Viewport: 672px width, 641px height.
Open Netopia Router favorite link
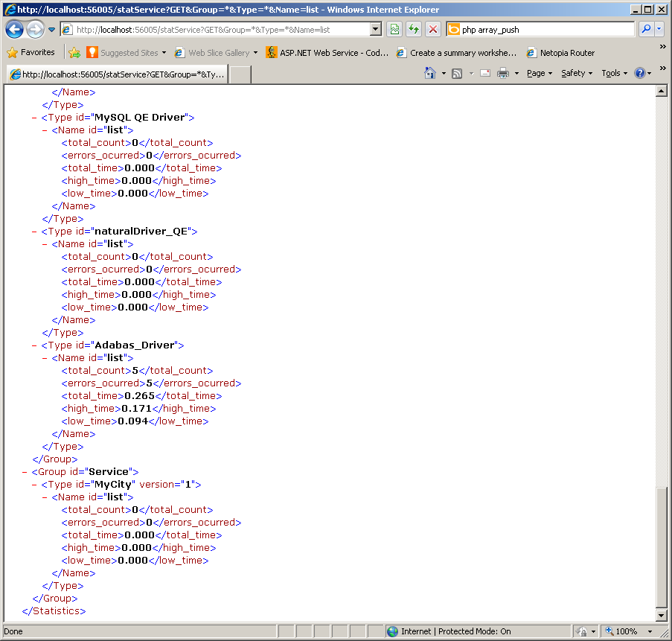pos(560,52)
